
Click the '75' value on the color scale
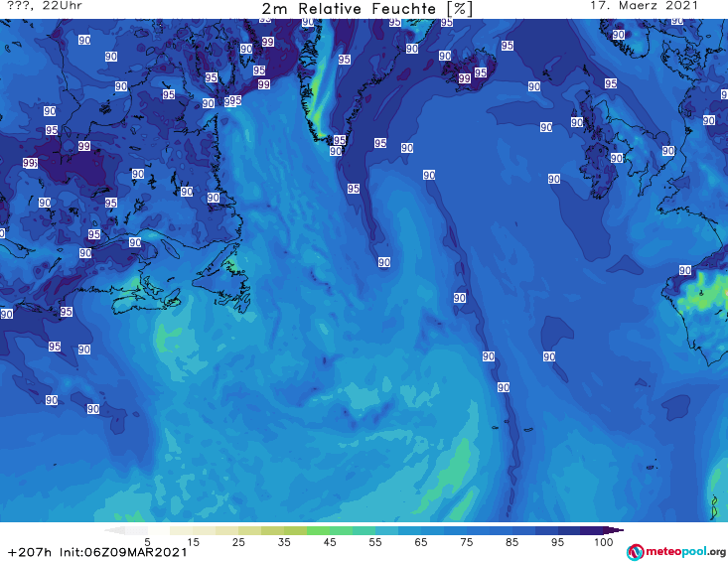[466, 542]
